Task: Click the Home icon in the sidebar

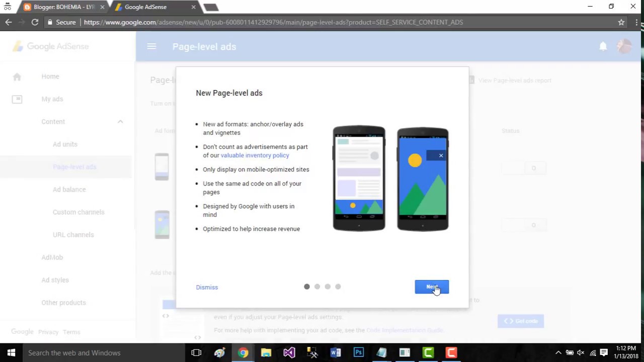Action: 17,76
